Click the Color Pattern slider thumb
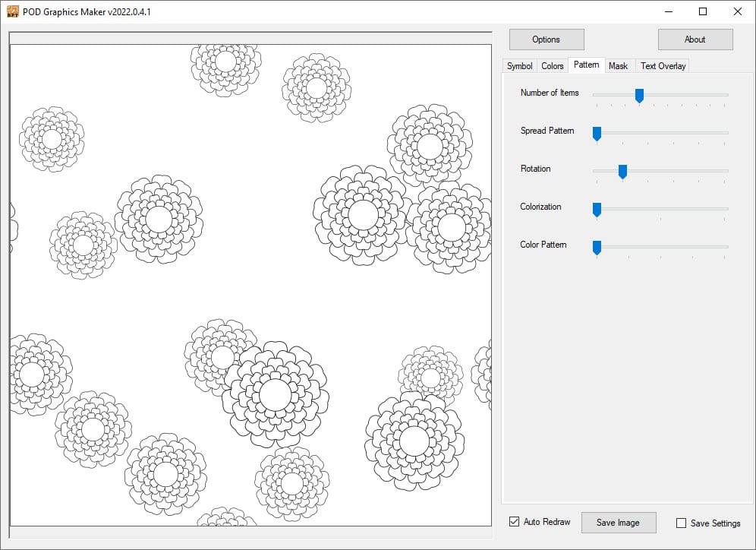This screenshot has height=550, width=756. click(597, 247)
